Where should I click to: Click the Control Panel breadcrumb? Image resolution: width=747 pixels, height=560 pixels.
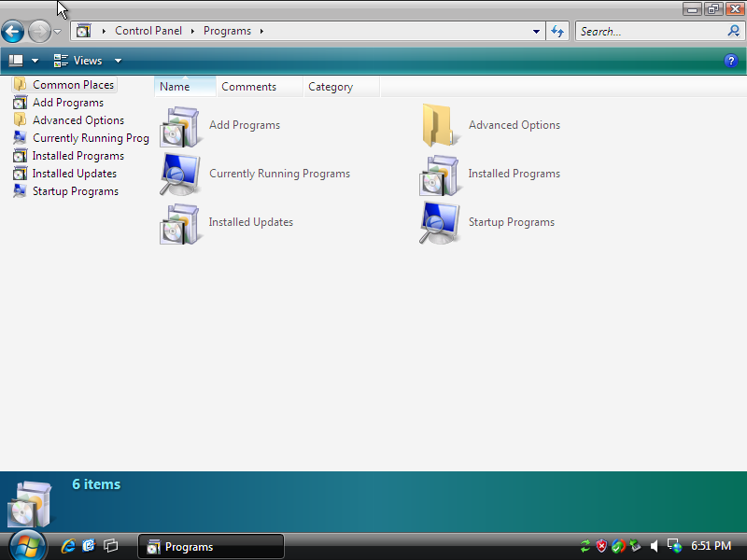[148, 31]
